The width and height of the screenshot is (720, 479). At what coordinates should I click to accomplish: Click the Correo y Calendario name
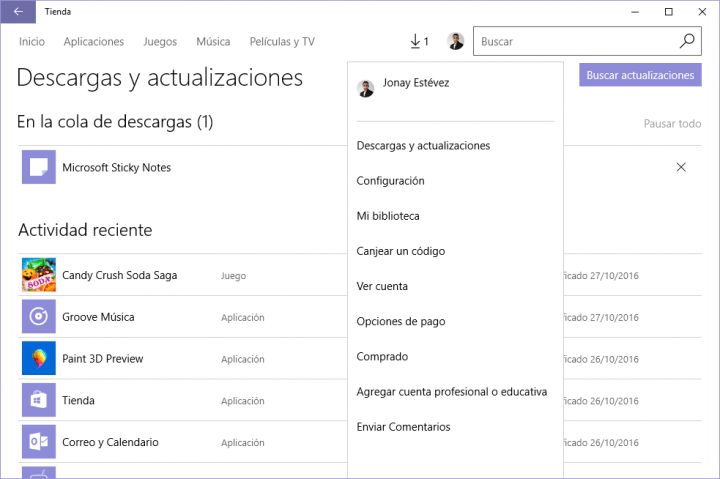[x=110, y=442]
